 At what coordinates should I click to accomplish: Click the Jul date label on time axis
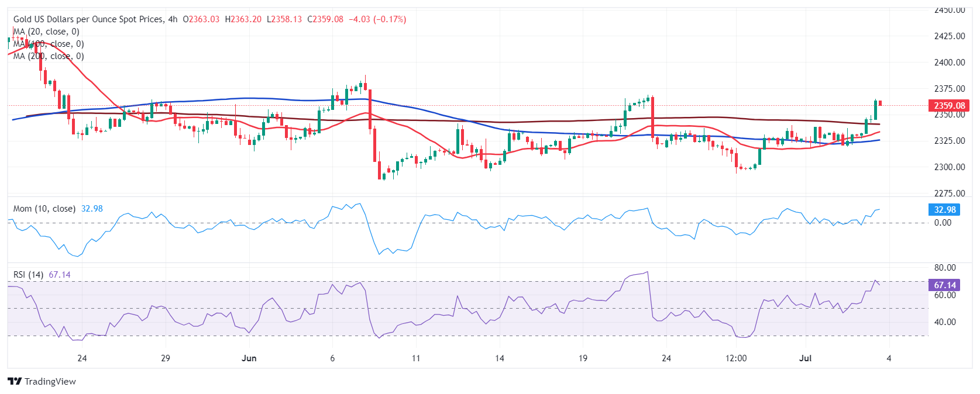point(806,358)
